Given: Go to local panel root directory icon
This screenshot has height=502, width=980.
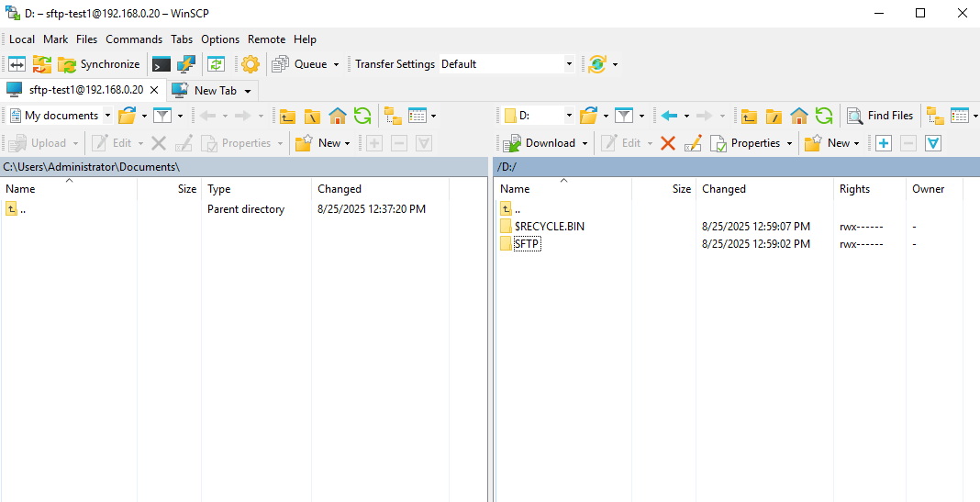Looking at the screenshot, I should click(x=313, y=116).
